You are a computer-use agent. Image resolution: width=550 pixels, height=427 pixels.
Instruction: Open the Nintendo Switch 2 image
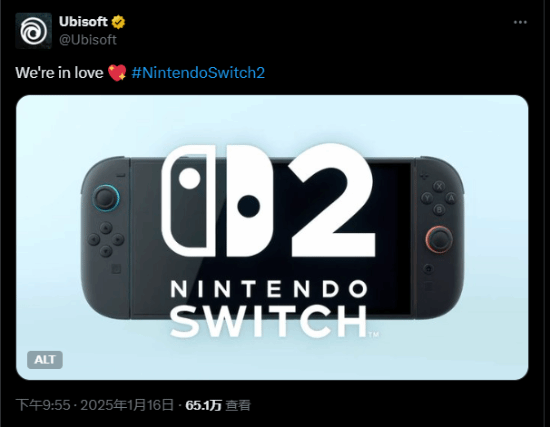(x=272, y=237)
